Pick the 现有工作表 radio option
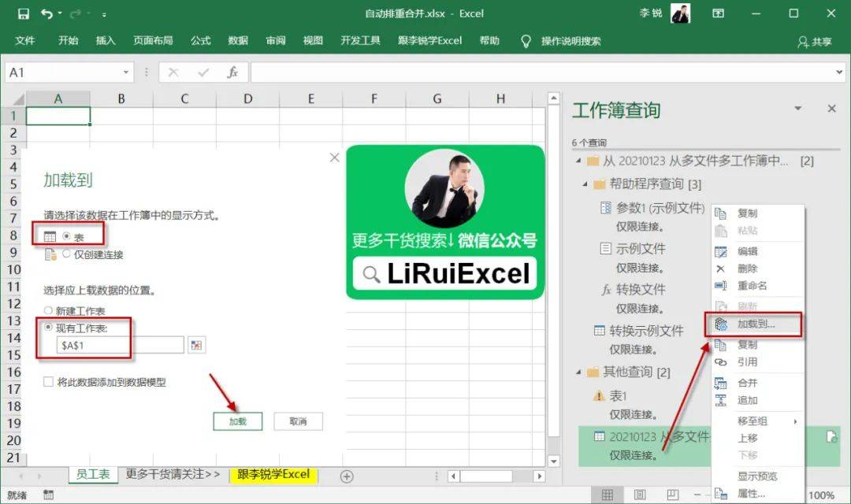Image resolution: width=851 pixels, height=504 pixels. point(48,327)
